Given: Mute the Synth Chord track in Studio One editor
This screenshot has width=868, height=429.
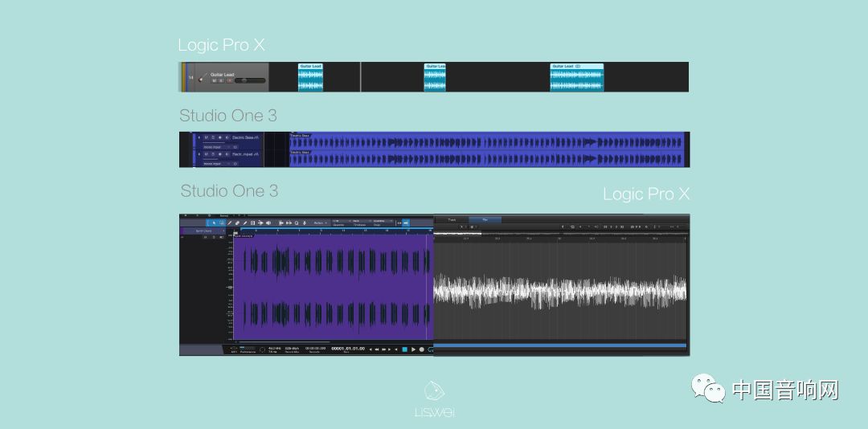Looking at the screenshot, I should (206, 237).
